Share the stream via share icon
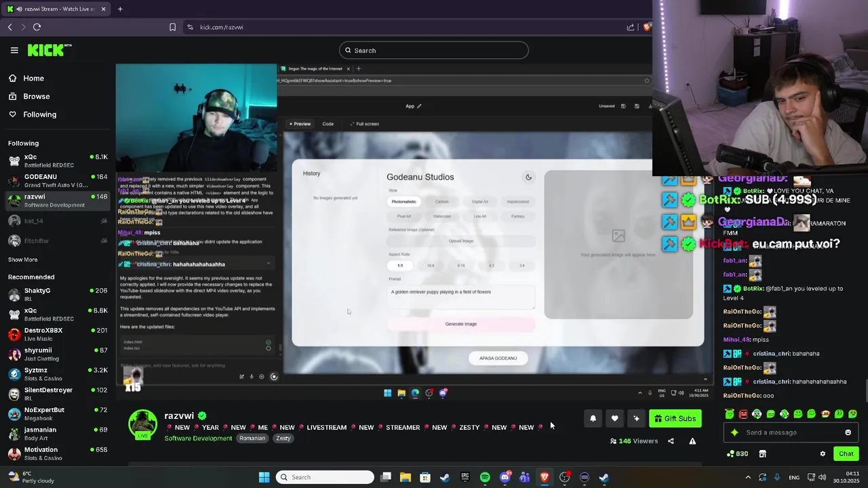This screenshot has height=488, width=868. (671, 441)
